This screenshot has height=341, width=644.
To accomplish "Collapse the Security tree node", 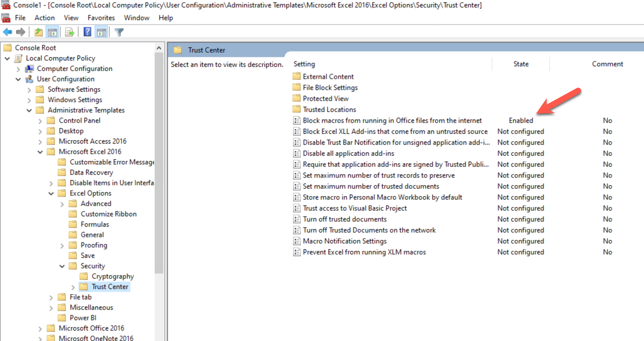I will 62,266.
